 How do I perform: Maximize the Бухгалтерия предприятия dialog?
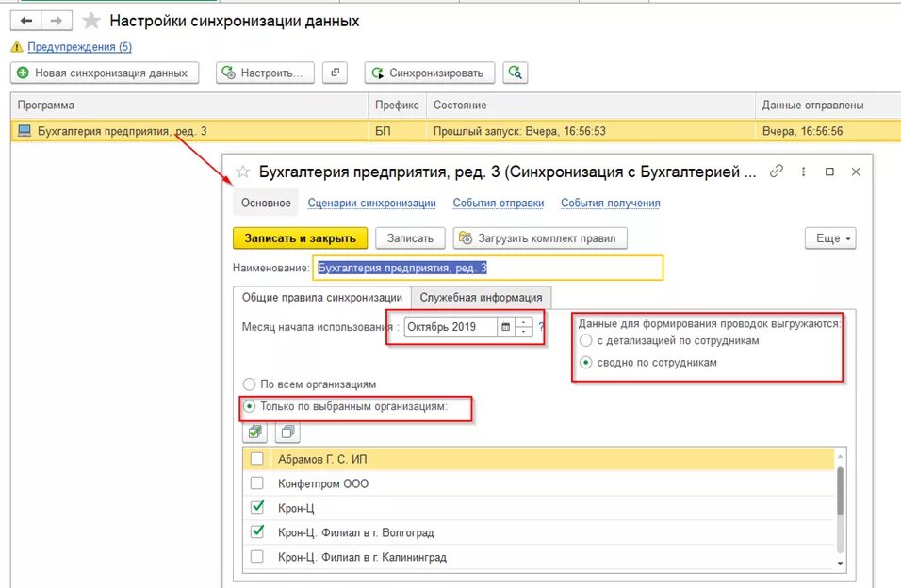coord(829,171)
